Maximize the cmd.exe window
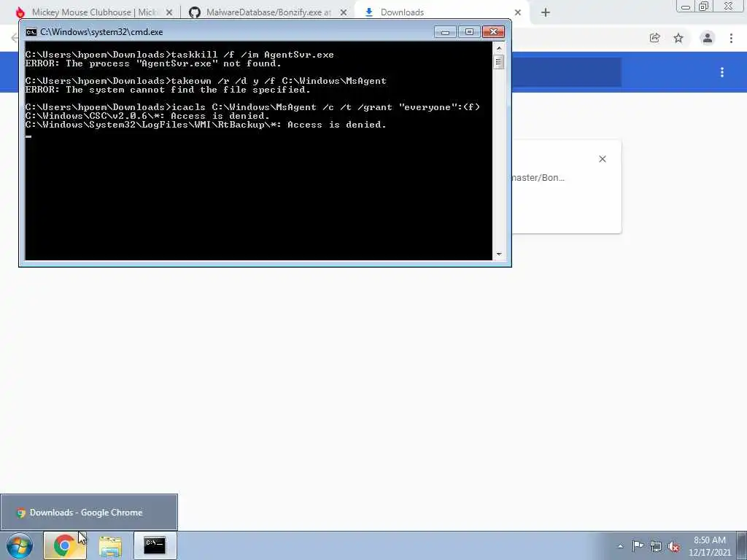747x560 pixels. click(469, 32)
